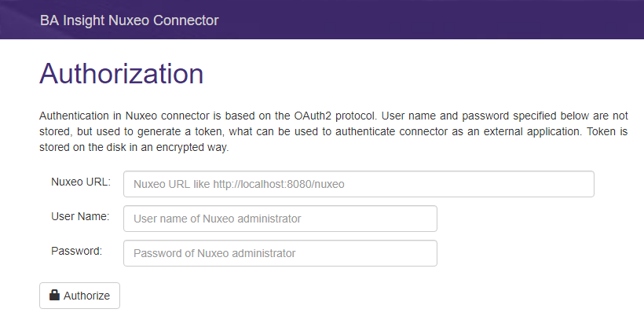Select the Password input field

[x=280, y=253]
